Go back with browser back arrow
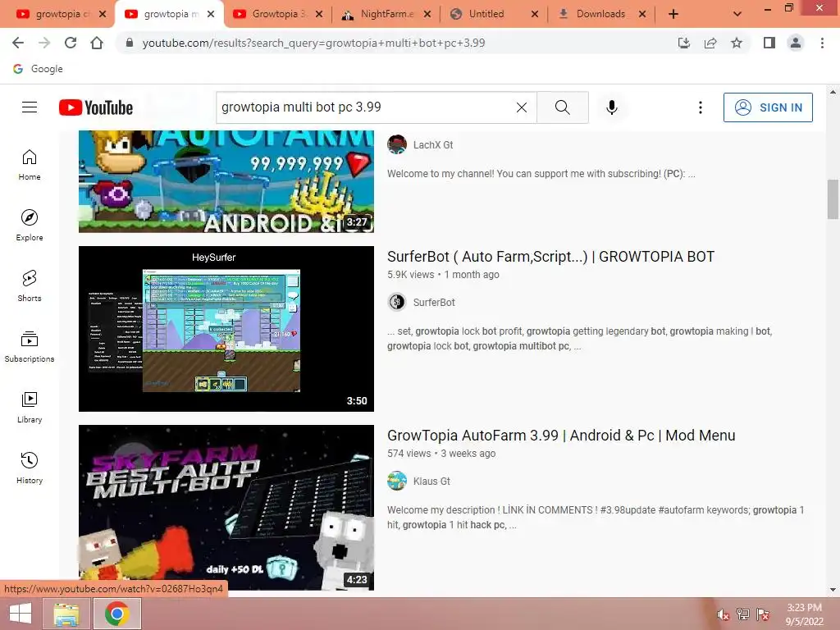Screen dimensions: 840x630 click(18, 43)
